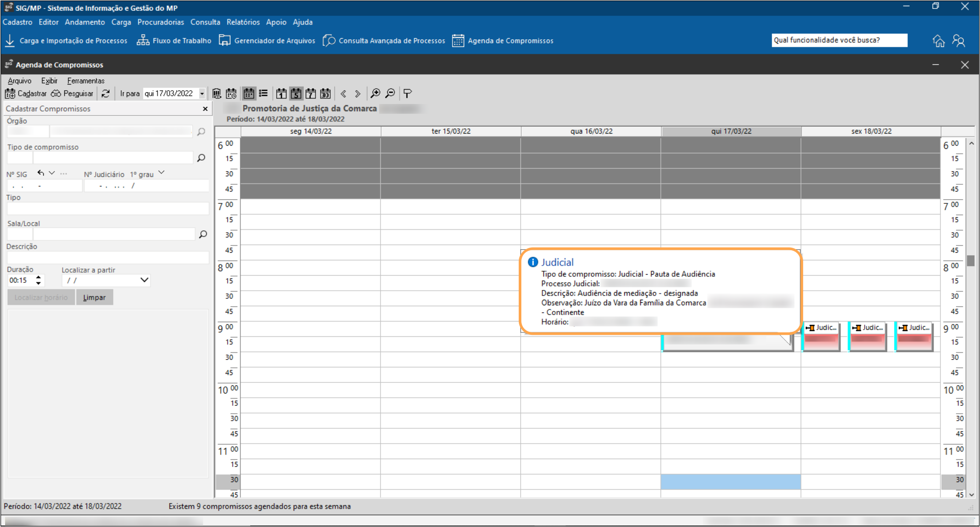Open Carga e Importação de Processos
This screenshot has width=980, height=527.
pyautogui.click(x=66, y=41)
